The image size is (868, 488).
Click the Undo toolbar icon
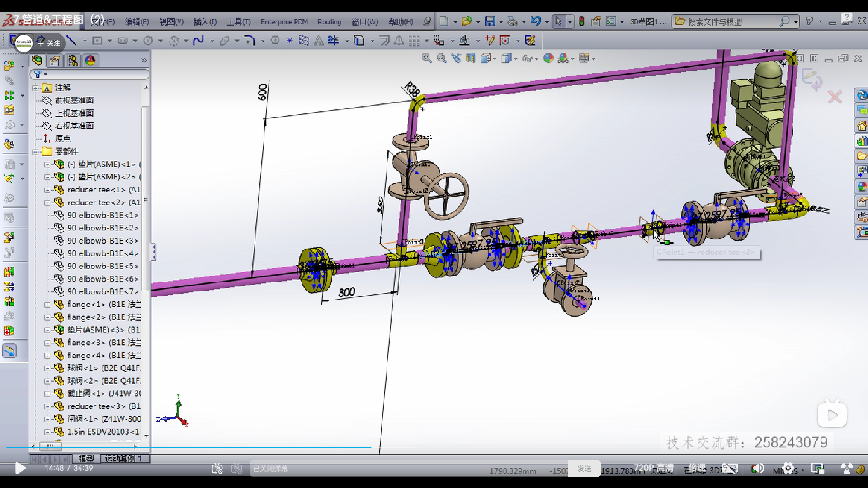[x=535, y=21]
